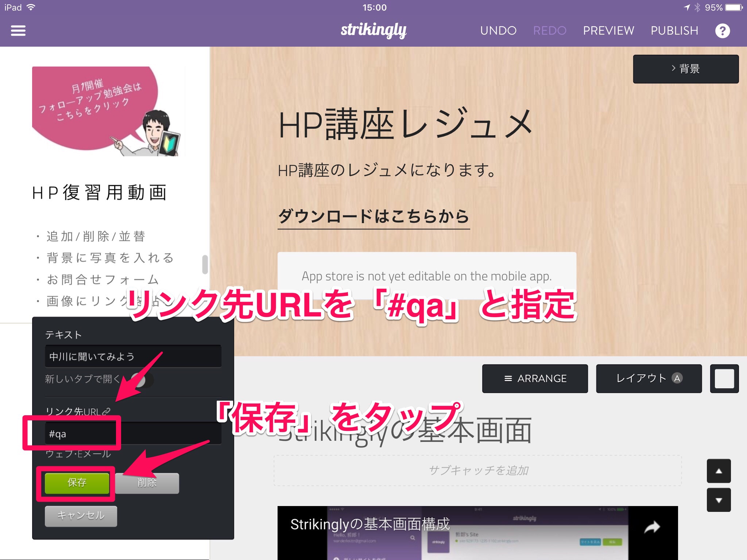The image size is (747, 560).
Task: Tap the white square section icon
Action: coord(724,378)
